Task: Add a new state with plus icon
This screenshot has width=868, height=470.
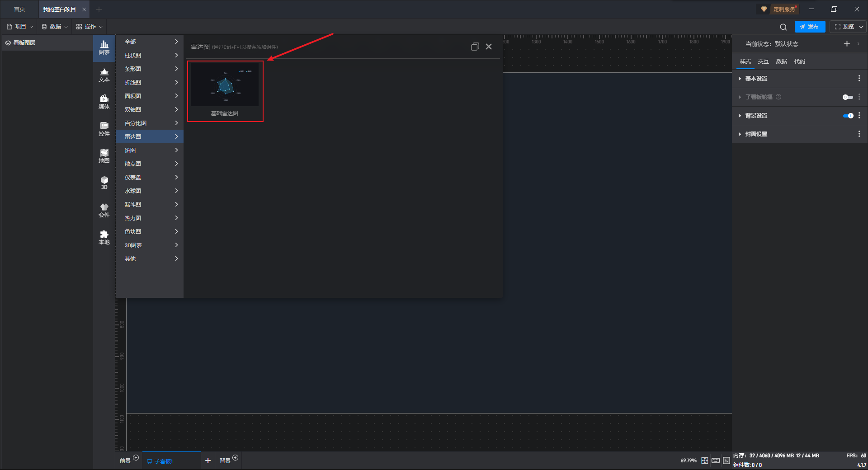Action: pos(847,44)
